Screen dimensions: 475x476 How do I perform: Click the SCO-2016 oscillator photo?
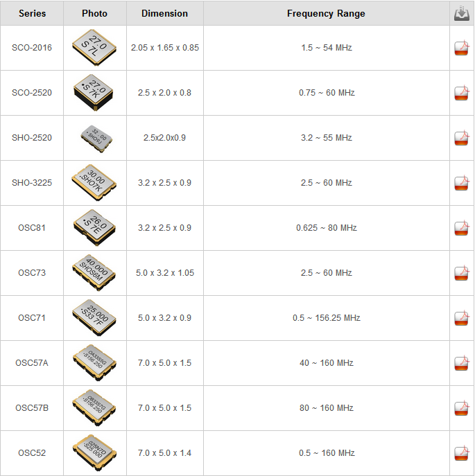94,48
